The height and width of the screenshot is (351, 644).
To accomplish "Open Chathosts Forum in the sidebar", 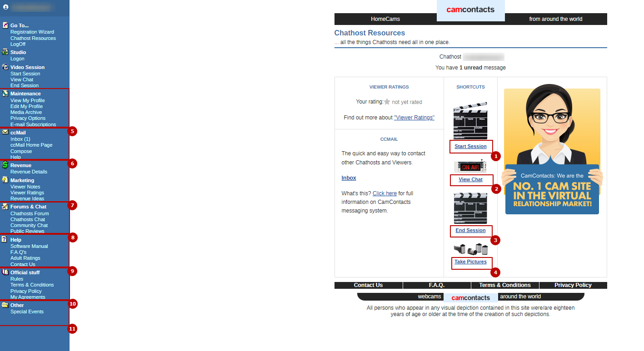I will (x=30, y=213).
